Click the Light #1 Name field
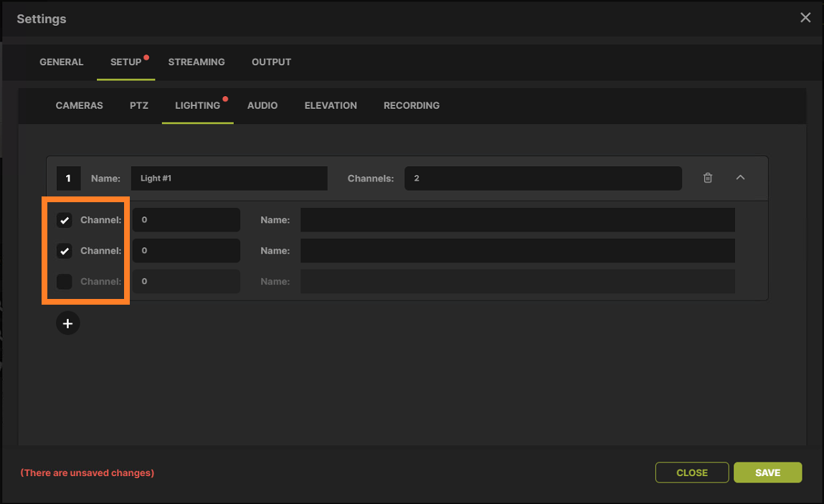 pos(229,178)
